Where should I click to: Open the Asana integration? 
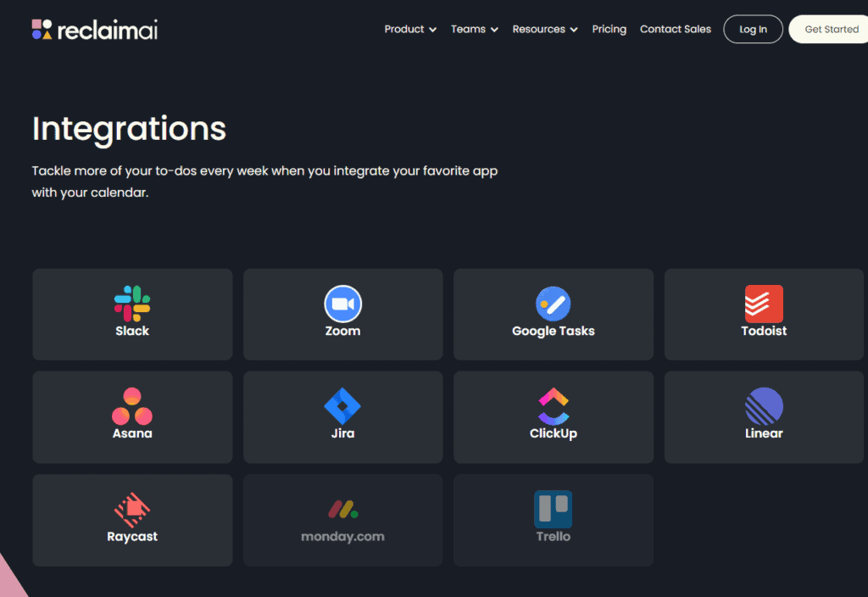(132, 416)
